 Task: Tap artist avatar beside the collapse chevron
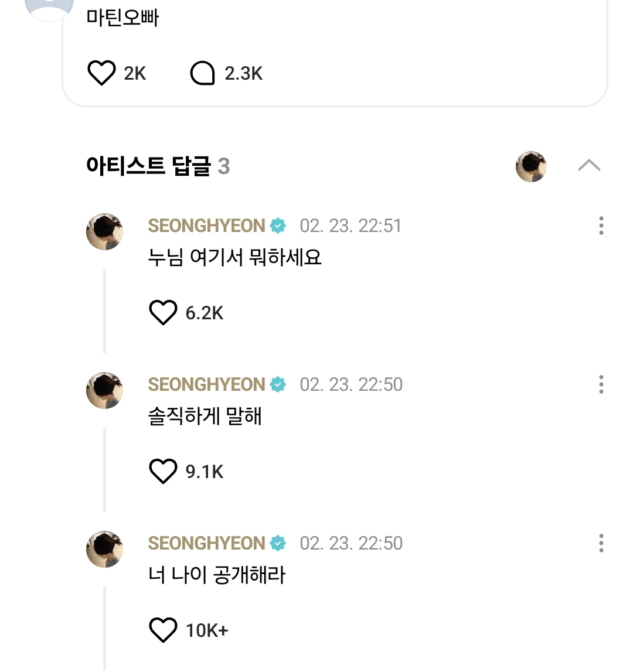pyautogui.click(x=531, y=166)
